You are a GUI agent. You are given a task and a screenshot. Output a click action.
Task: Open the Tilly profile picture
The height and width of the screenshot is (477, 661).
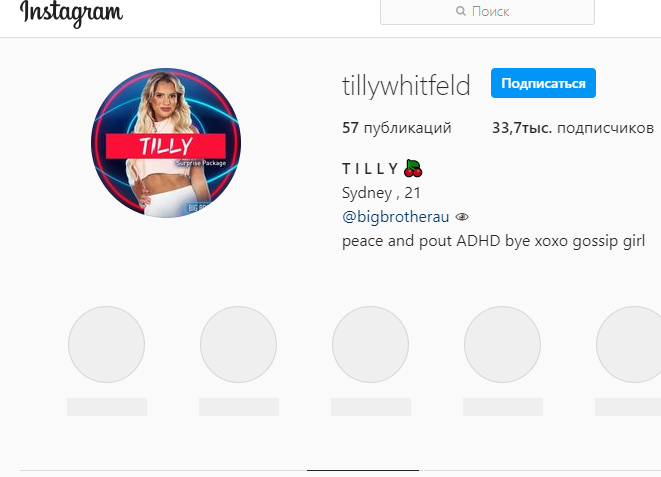coord(166,143)
